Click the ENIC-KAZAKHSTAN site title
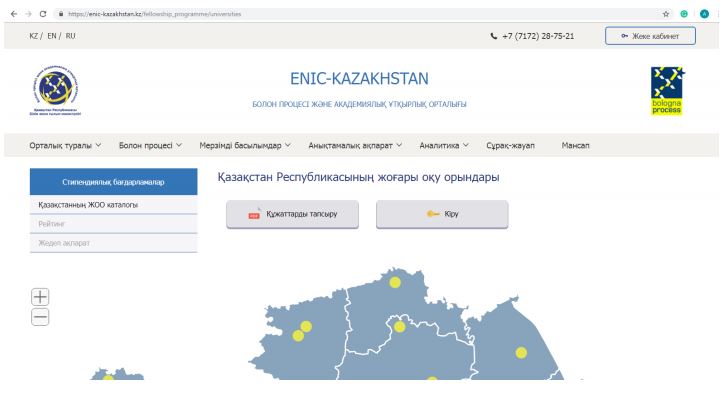The width and height of the screenshot is (727, 401). 359,79
